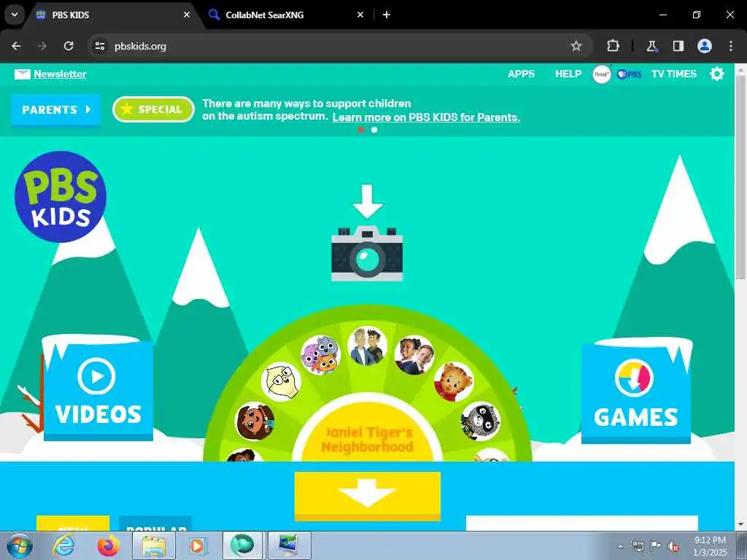The height and width of the screenshot is (560, 747).
Task: Launch Internet Explorer from the taskbar
Action: point(63,545)
